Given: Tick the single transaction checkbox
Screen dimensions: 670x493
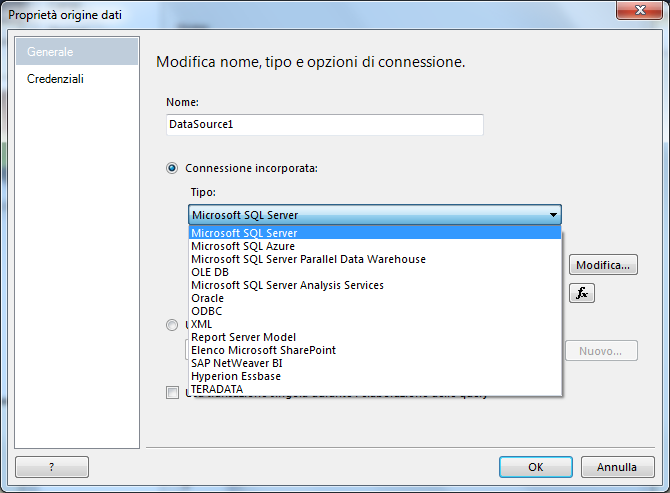Looking at the screenshot, I should tap(172, 392).
